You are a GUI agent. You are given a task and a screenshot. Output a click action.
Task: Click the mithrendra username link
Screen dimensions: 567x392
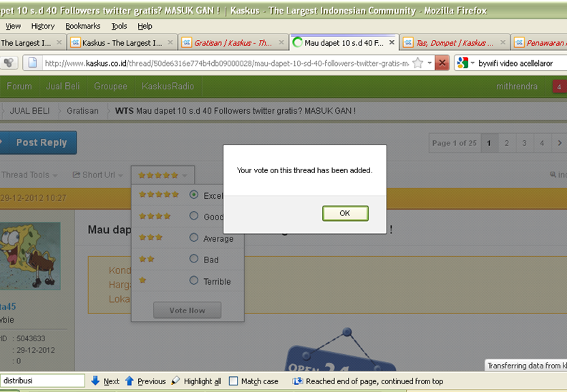tap(516, 87)
